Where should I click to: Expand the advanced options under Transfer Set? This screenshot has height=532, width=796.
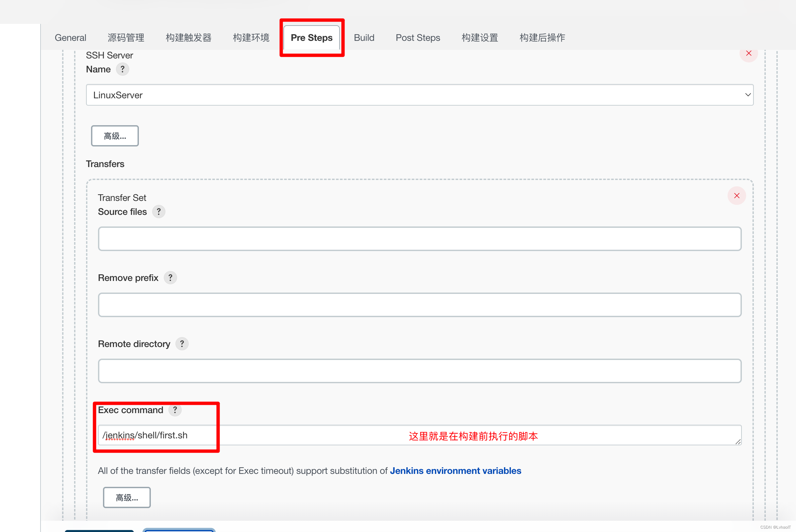tap(127, 498)
